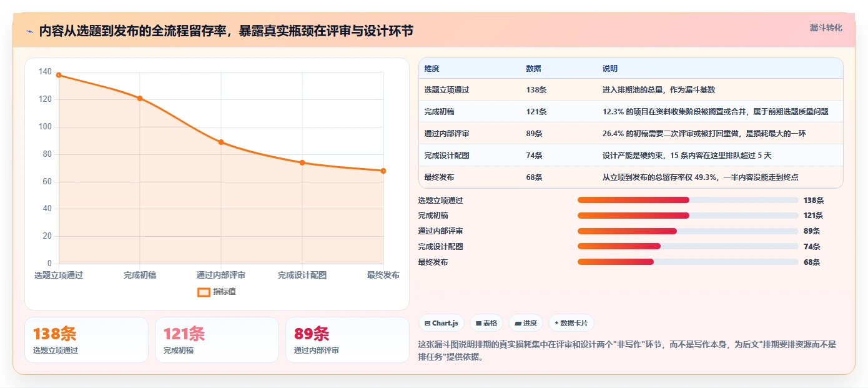Click the table cell 121条
The image size is (868, 388).
pos(536,112)
